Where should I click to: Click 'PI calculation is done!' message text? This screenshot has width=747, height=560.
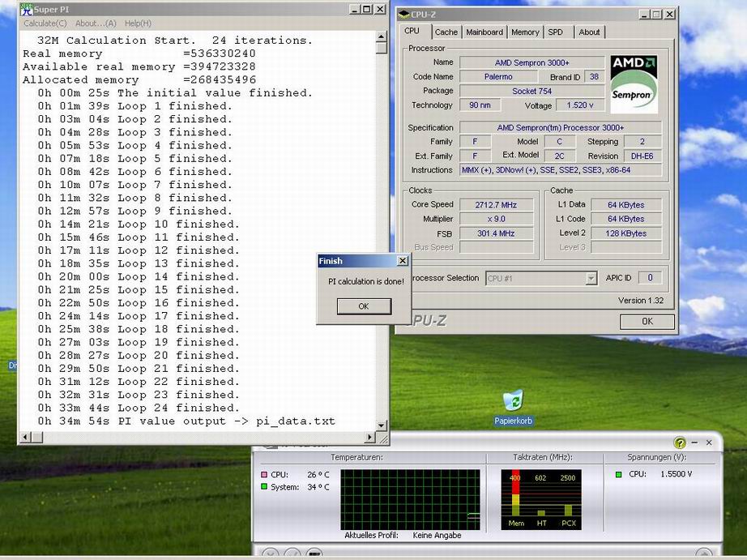click(366, 282)
